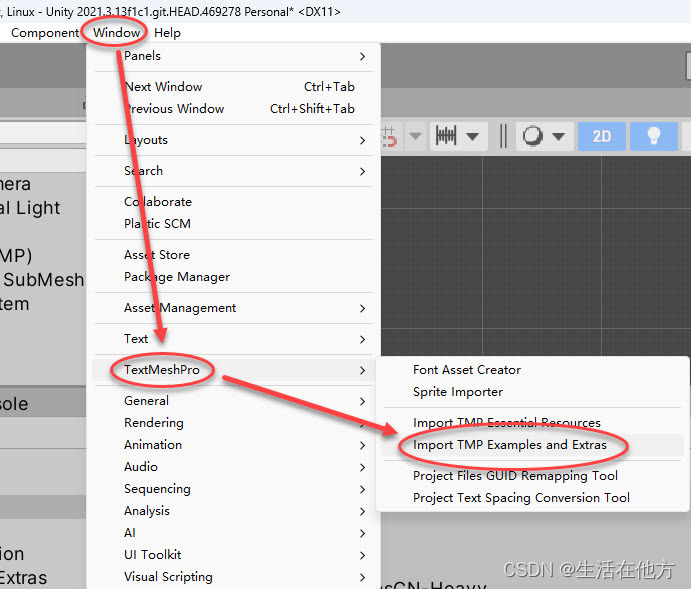Open the Component menu
Screen dimensions: 691x589
tap(45, 33)
